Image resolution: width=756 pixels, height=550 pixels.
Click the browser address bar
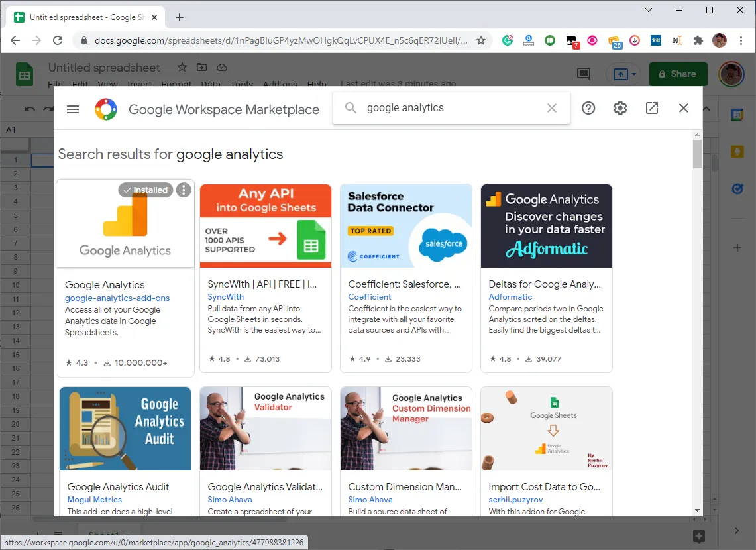click(281, 40)
